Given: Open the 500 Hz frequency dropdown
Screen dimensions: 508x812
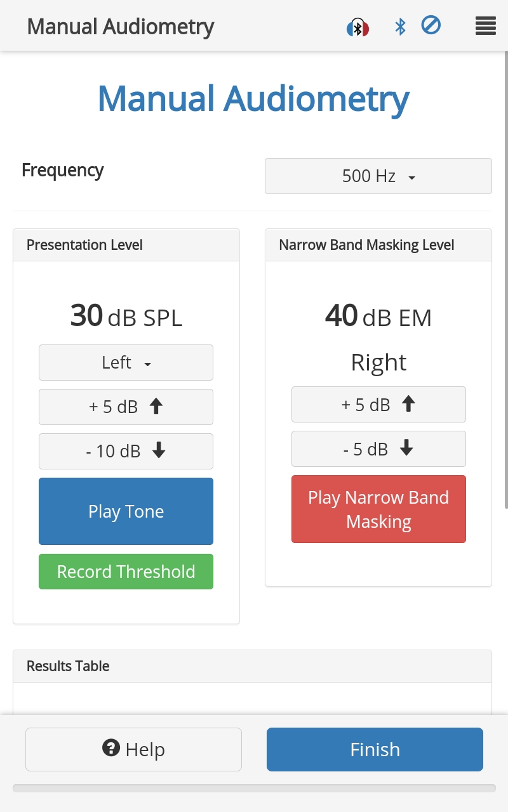Looking at the screenshot, I should (x=378, y=176).
